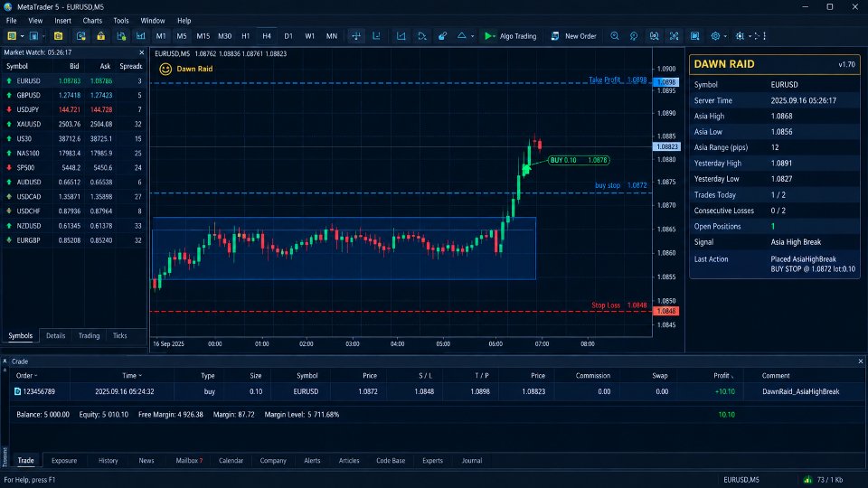The width and height of the screenshot is (868, 488).
Task: Click the chart icon left of padlock
Action: pos(80,36)
